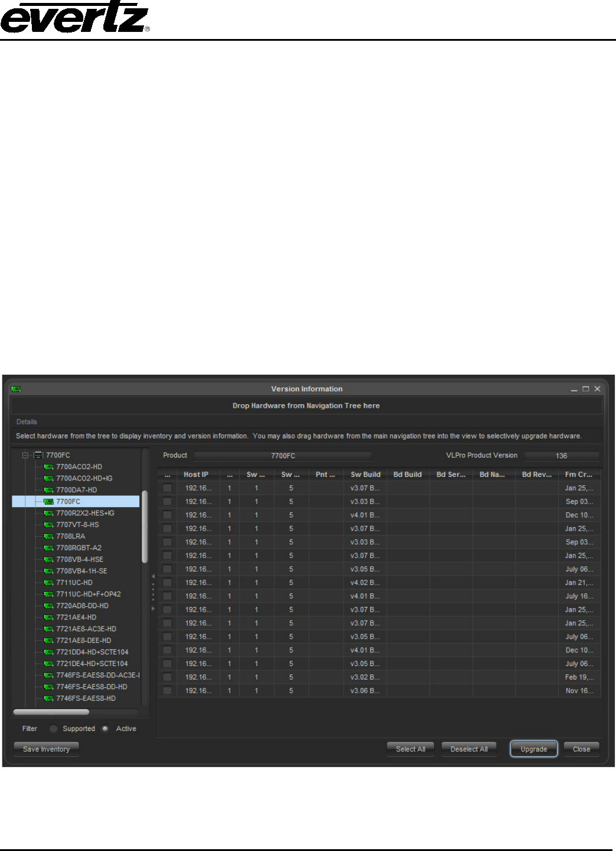Click the tree horizontal scrollbar thumb
The width and height of the screenshot is (616, 851).
click(x=51, y=712)
